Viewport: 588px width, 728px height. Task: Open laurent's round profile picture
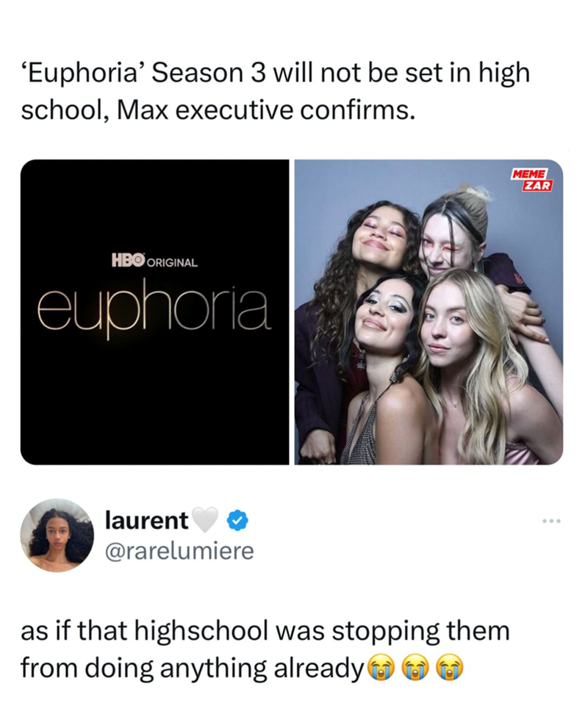coord(57,536)
